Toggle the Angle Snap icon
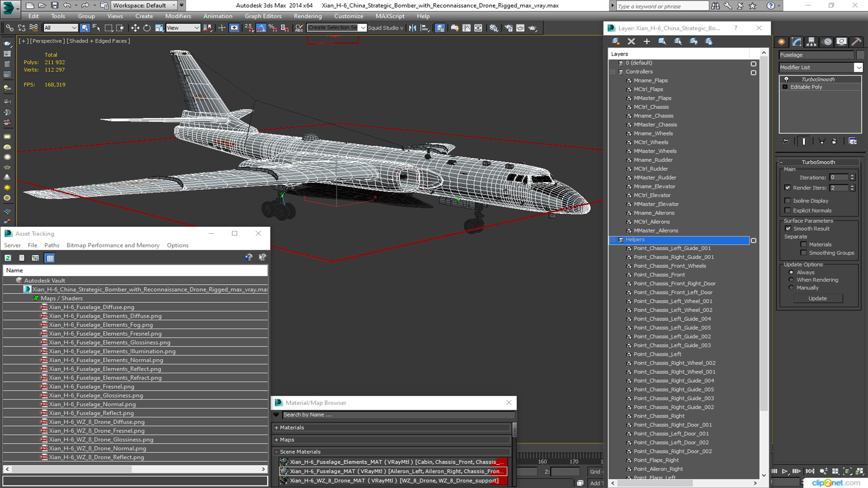Screen dimensions: 868x488 tap(261, 28)
